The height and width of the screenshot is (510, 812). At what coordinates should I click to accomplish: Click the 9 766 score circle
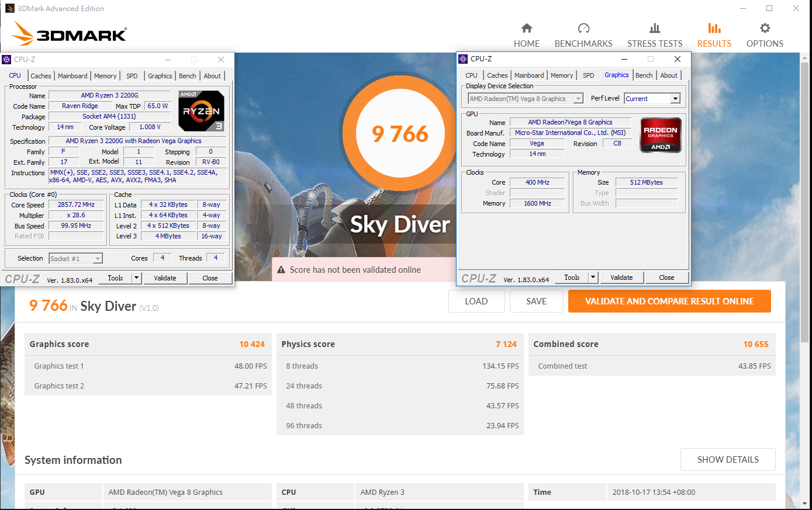click(x=401, y=134)
